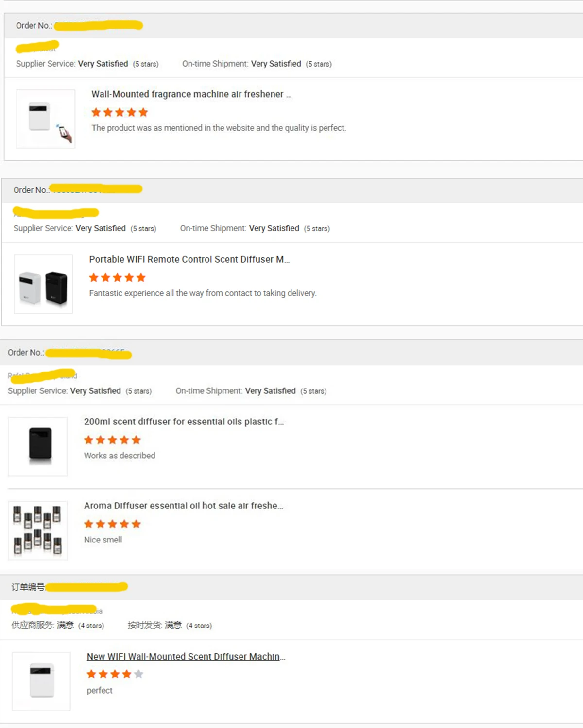583x728 pixels.
Task: Click the stars above the "Nice smell" review
Action: pyautogui.click(x=112, y=524)
